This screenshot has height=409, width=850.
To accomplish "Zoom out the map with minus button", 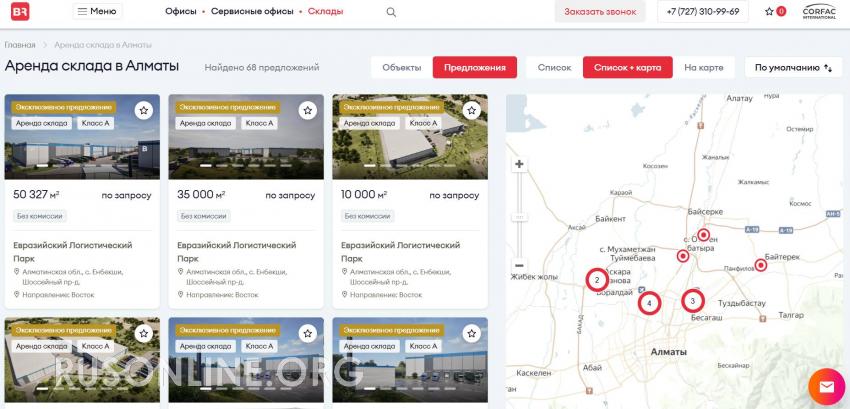I will (519, 265).
